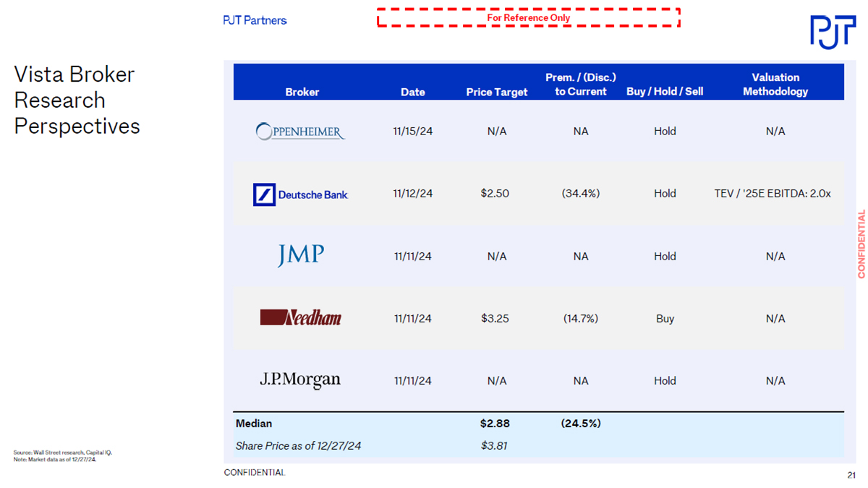Click the For Reference Only label
Image resolution: width=868 pixels, height=488 pixels.
tap(529, 18)
